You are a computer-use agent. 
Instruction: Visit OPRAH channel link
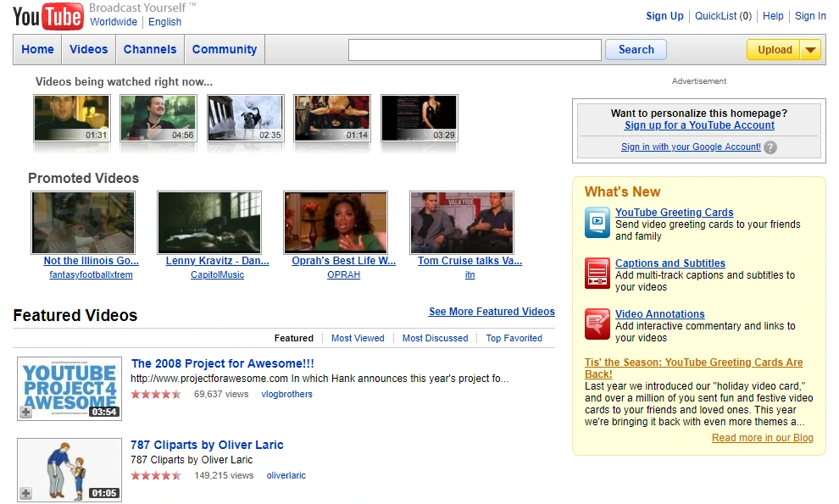click(343, 274)
